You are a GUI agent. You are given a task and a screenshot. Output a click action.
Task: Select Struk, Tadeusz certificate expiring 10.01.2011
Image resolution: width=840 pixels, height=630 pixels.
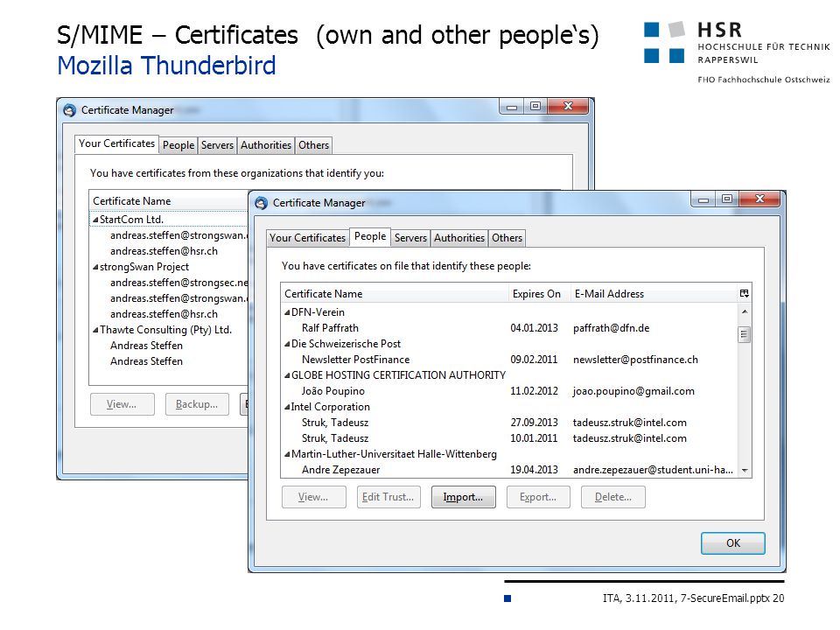click(x=509, y=438)
